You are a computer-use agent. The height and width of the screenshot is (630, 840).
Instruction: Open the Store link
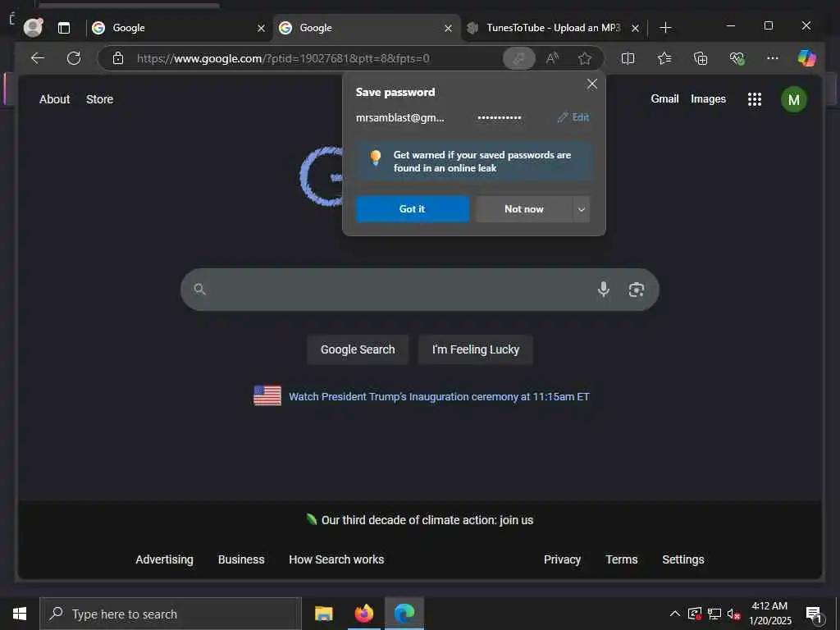point(99,99)
